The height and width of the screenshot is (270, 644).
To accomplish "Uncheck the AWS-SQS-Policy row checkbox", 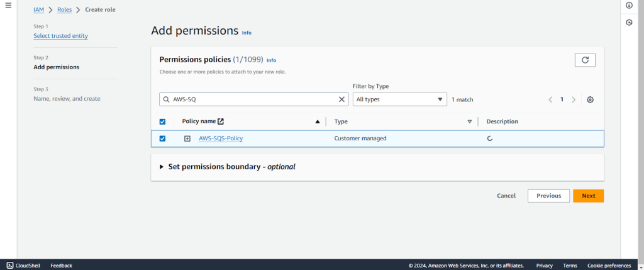I will click(162, 138).
